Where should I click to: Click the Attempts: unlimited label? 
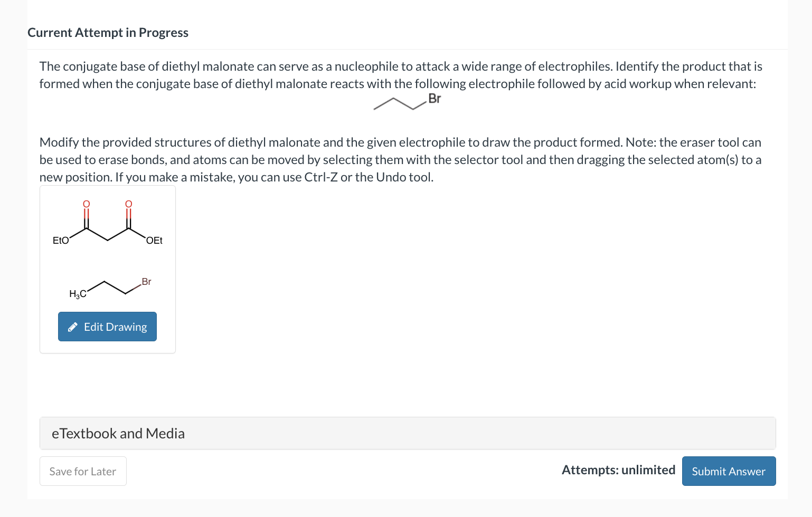[x=618, y=470]
